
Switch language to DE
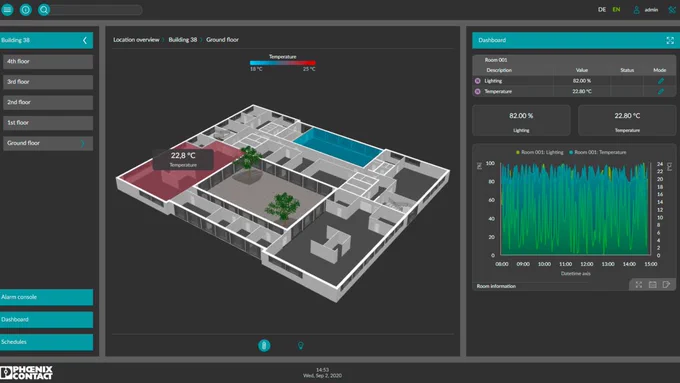point(602,10)
